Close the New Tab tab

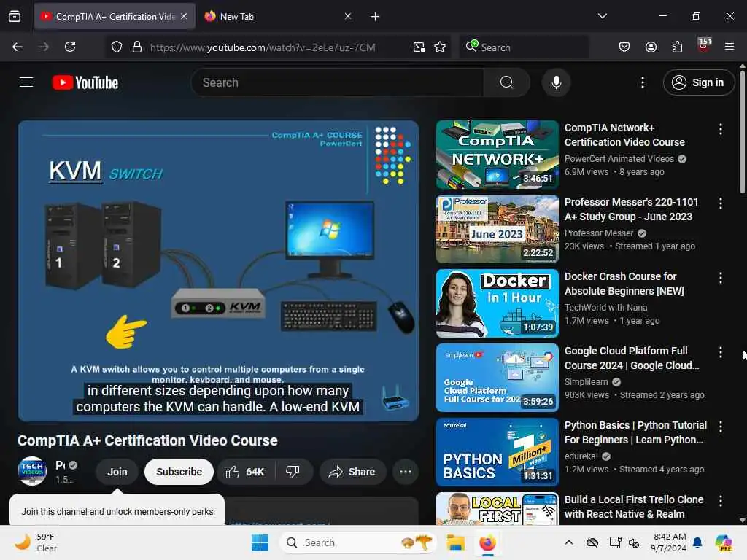pyautogui.click(x=348, y=16)
